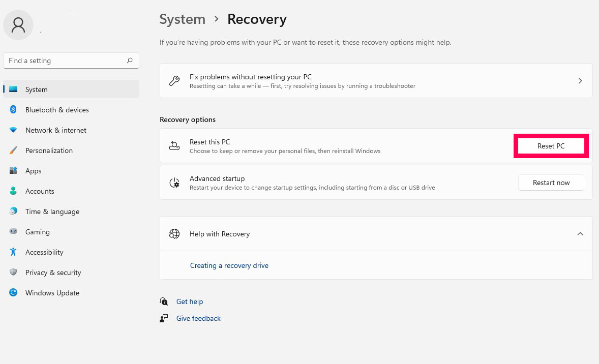Click the Recovery heading in breadcrumb
This screenshot has width=599, height=364.
(257, 19)
